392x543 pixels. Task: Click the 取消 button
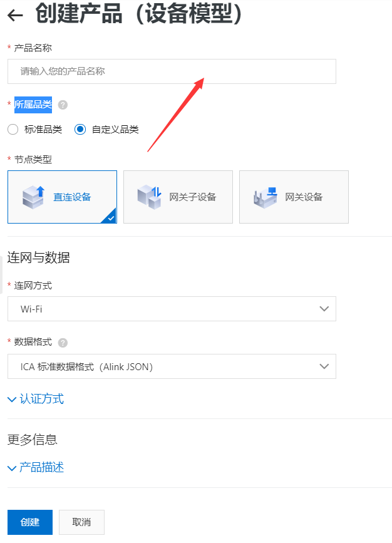click(x=81, y=522)
